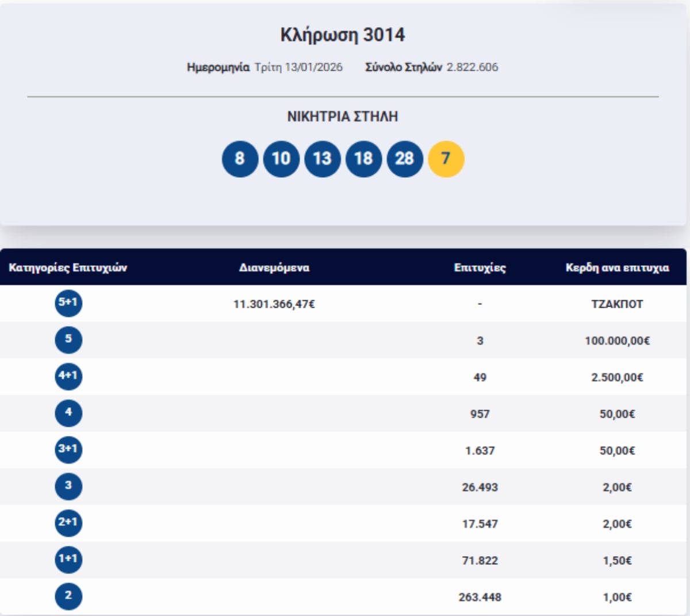Select winning number ball 18
The width and height of the screenshot is (690, 616).
pyautogui.click(x=363, y=159)
